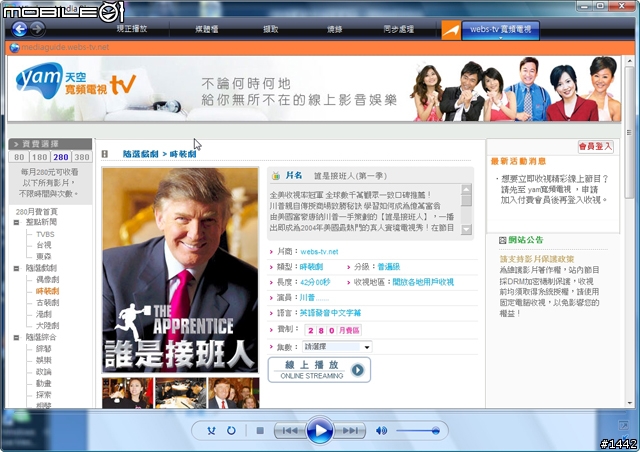Image resolution: width=640 pixels, height=452 pixels.
Task: Open the 媒體櫃 library tab
Action: [207, 29]
